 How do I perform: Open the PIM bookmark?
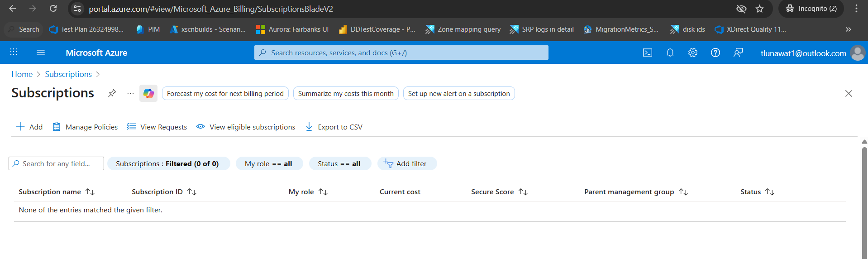pyautogui.click(x=148, y=29)
